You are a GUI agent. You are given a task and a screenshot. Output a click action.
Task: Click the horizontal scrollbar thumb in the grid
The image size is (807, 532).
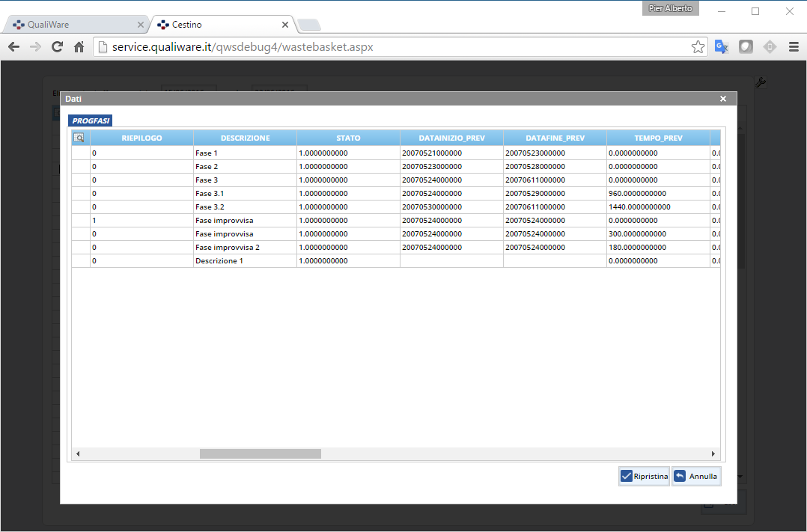260,453
